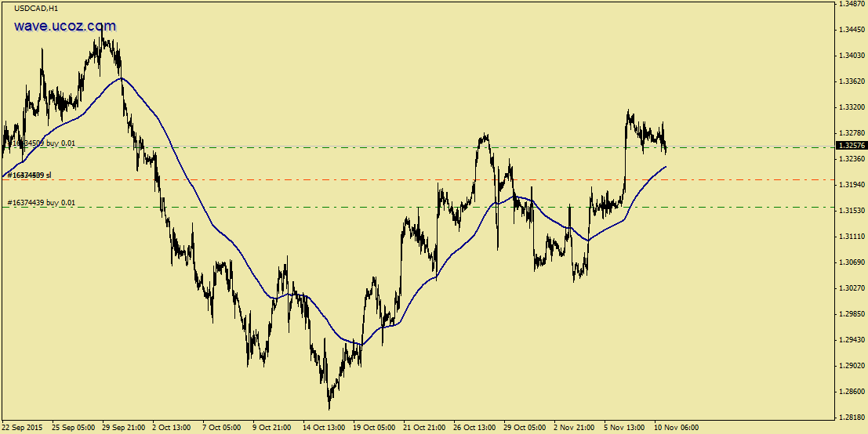Click the 1.31940 price axis label
This screenshot has width=868, height=434.
852,185
